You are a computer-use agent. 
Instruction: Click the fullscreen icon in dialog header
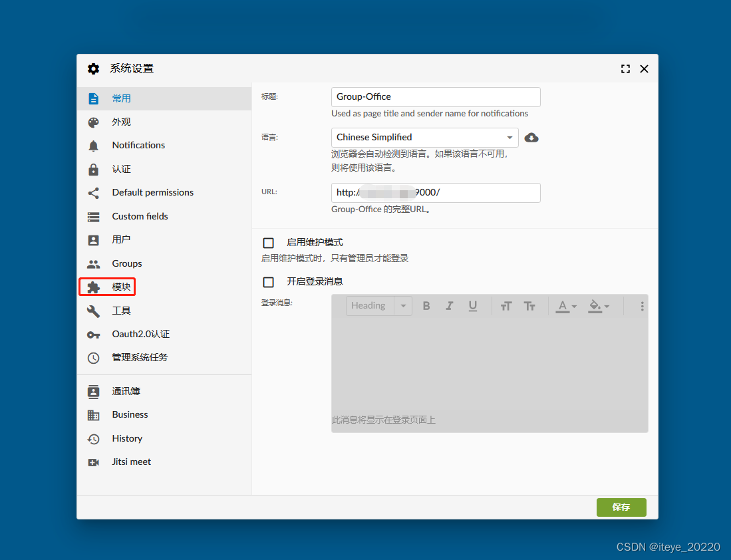(626, 69)
